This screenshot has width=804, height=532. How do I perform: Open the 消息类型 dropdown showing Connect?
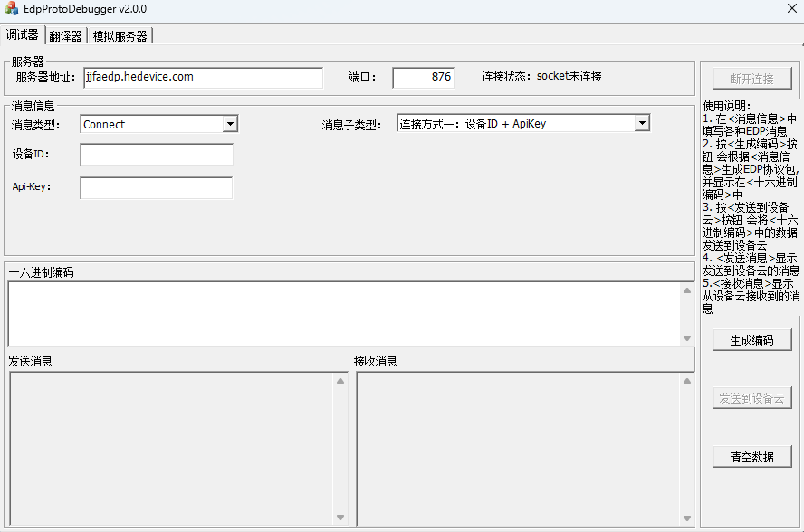coord(231,123)
